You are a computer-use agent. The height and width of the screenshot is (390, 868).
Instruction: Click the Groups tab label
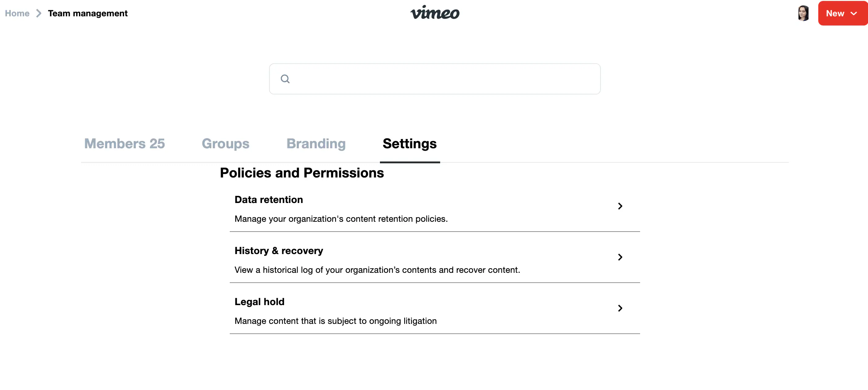click(225, 143)
